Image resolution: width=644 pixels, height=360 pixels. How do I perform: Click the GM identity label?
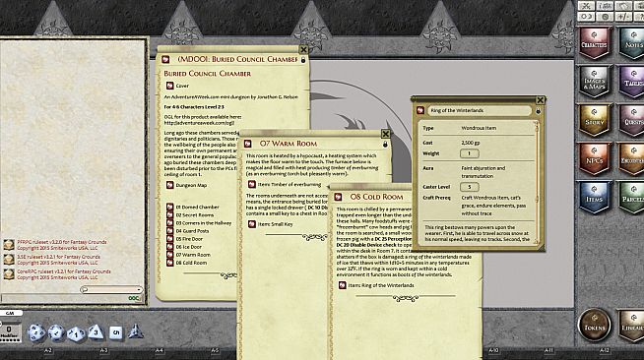click(x=10, y=313)
